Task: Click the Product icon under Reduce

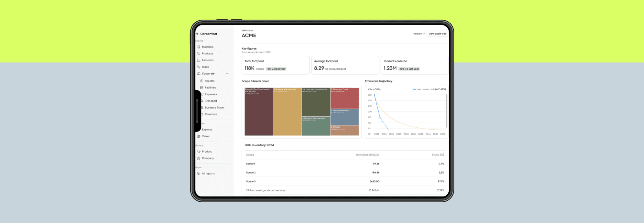Action: click(199, 152)
